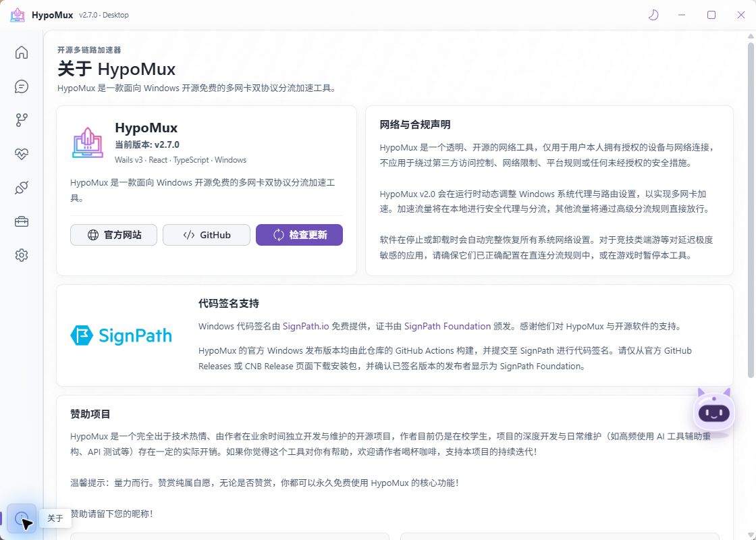Open the toolbox briefcase sidebar icon
This screenshot has width=756, height=540.
pos(21,221)
